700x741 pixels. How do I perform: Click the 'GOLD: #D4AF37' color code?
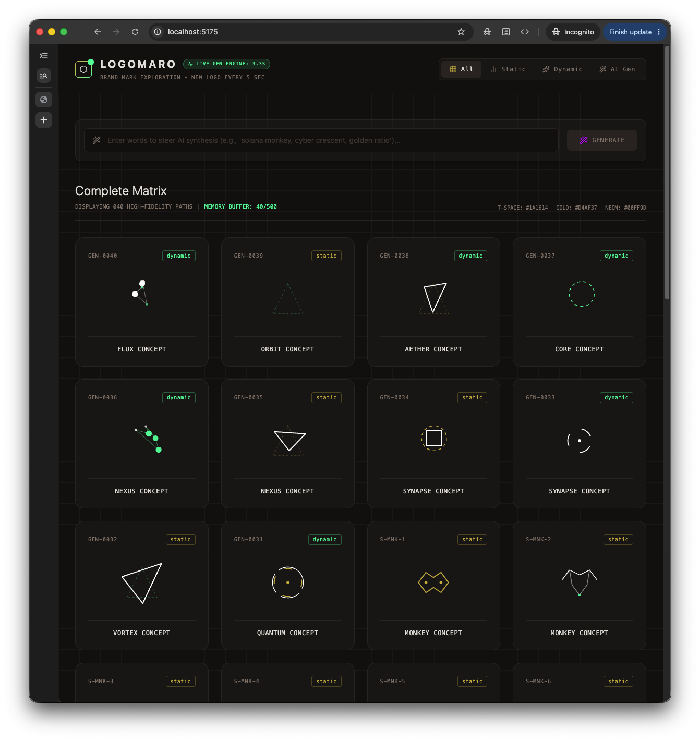576,208
